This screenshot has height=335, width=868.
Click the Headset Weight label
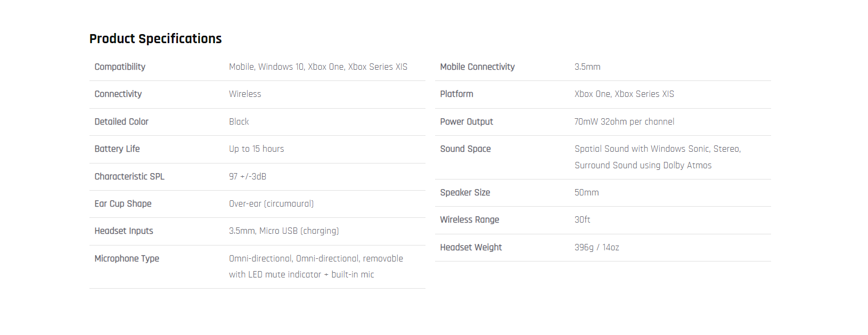[471, 248]
